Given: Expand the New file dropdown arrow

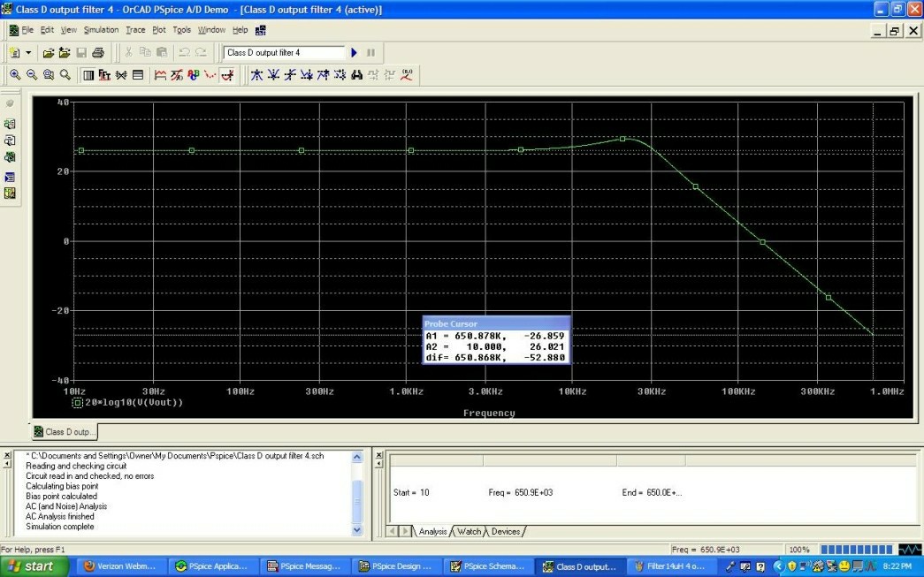Looking at the screenshot, I should [27, 52].
